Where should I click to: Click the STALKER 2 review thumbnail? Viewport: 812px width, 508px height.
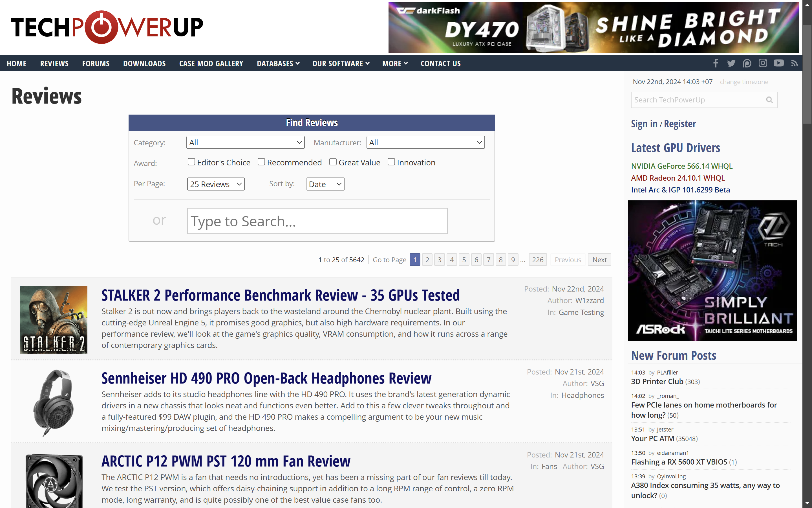tap(53, 319)
